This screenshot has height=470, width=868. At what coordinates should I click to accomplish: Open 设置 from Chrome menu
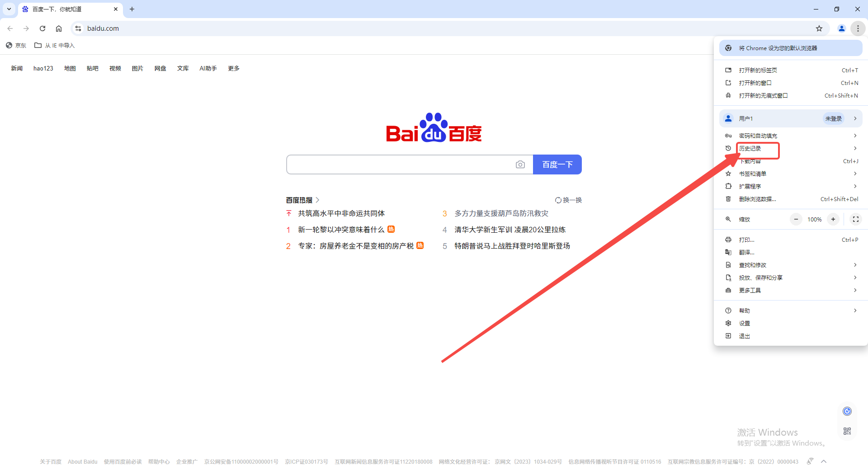point(791,323)
